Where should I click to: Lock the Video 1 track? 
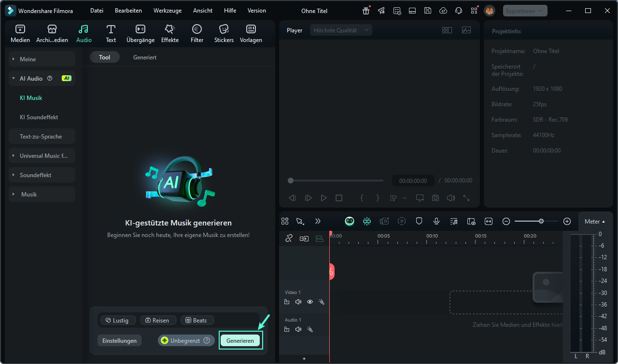click(287, 302)
